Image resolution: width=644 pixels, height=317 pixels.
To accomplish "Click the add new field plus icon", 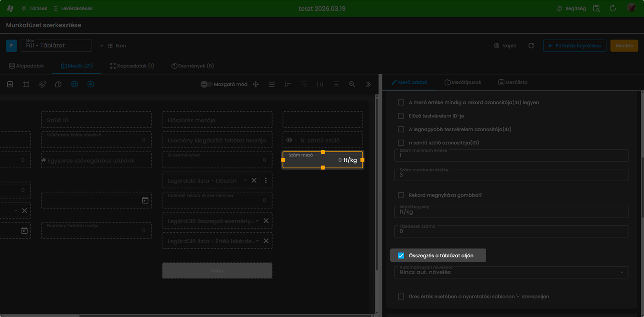I will pos(10,84).
